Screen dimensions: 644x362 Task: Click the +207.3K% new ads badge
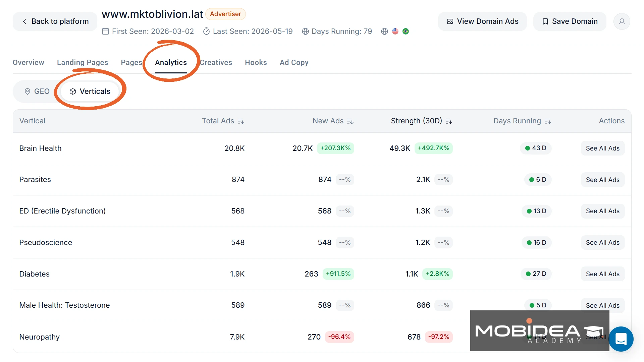(335, 148)
